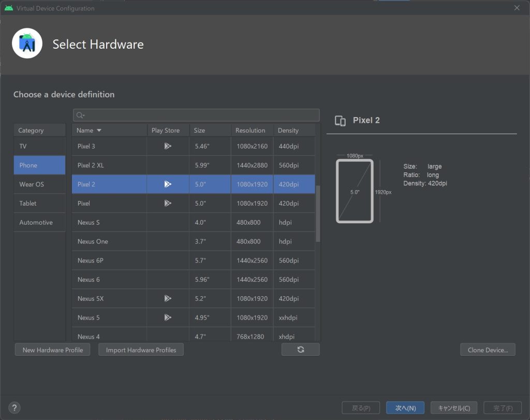Click the Android icon in title bar

click(x=9, y=8)
